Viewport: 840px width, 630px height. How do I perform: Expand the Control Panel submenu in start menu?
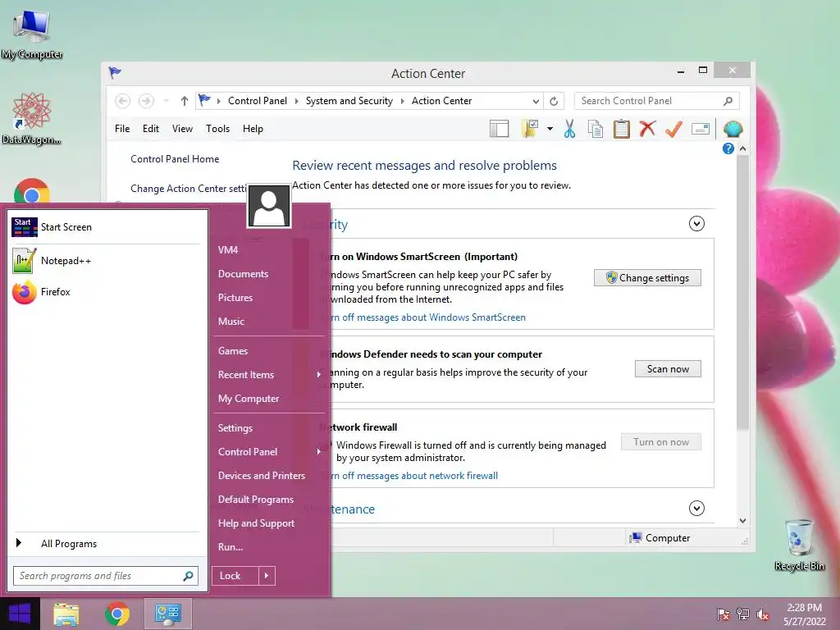(x=319, y=452)
